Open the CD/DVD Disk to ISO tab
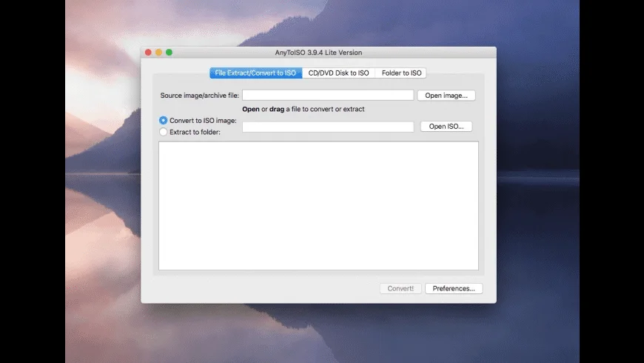This screenshot has width=644, height=363. coord(338,73)
